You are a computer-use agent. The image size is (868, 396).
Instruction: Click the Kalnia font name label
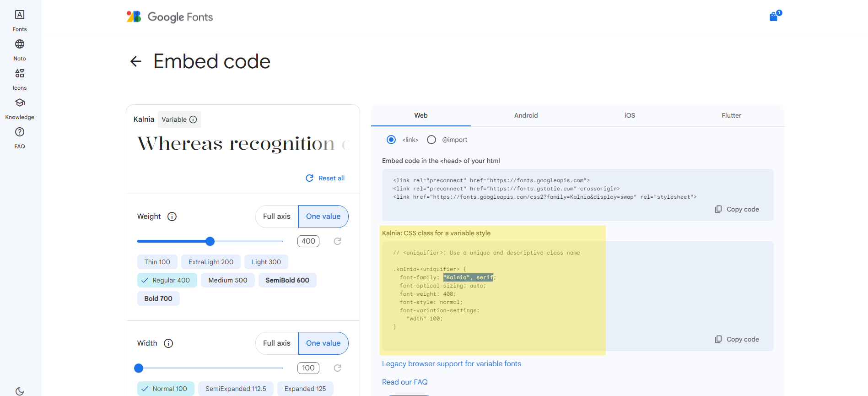pyautogui.click(x=144, y=119)
